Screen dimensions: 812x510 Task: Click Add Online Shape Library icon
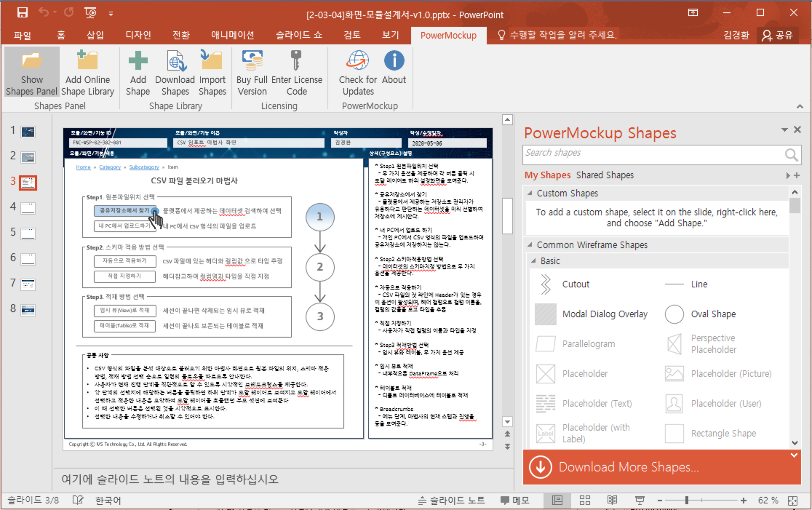pos(87,61)
